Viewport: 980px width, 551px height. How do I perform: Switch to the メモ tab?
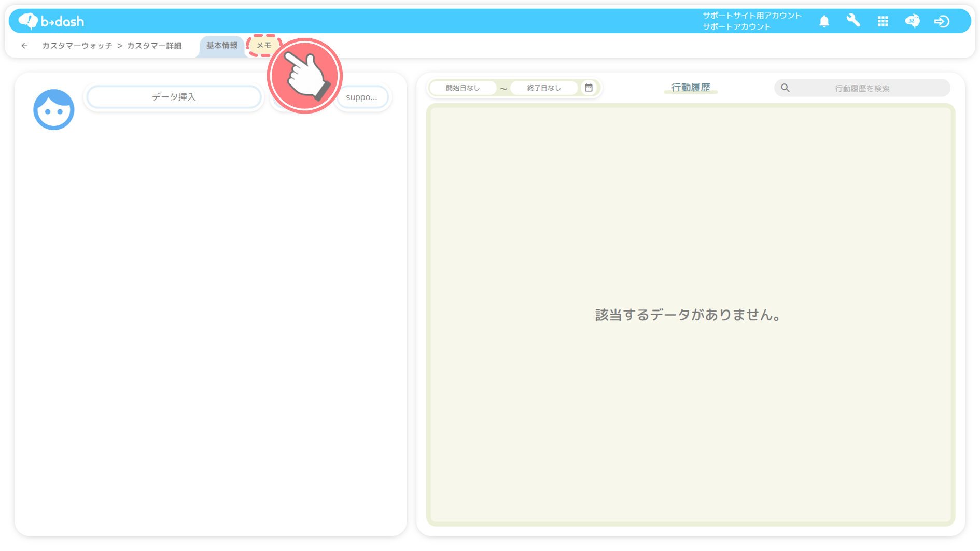(x=264, y=46)
